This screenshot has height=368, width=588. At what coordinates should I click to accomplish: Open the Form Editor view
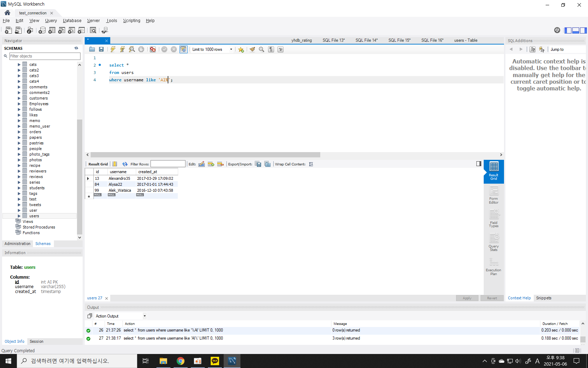pyautogui.click(x=493, y=195)
